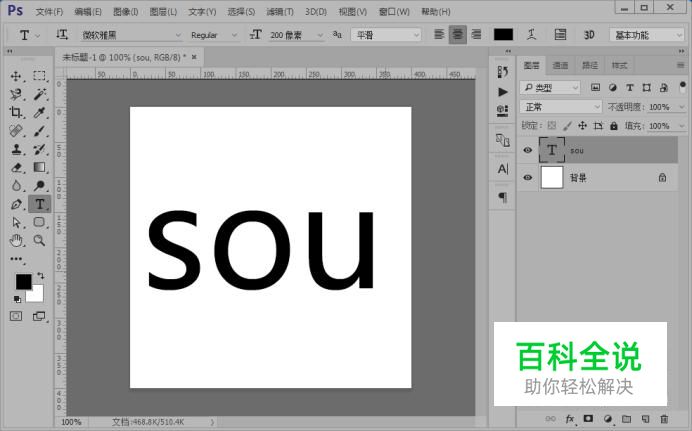Add a layer style fx
This screenshot has height=431, width=692.
(x=570, y=419)
